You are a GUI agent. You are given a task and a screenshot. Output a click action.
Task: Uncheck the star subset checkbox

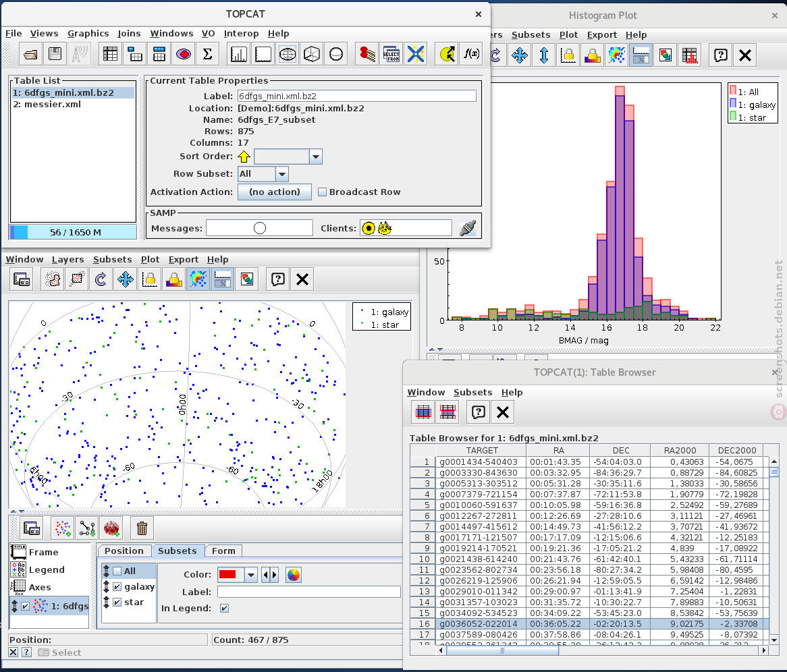pos(117,603)
